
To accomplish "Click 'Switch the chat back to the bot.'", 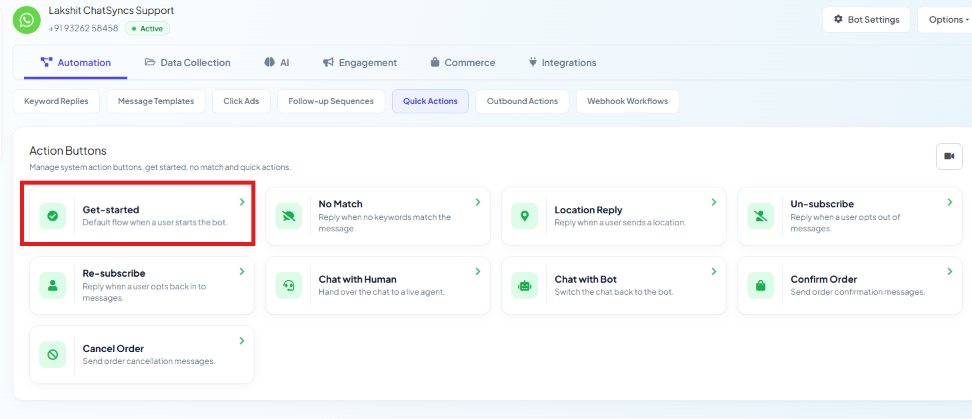I will point(614,292).
